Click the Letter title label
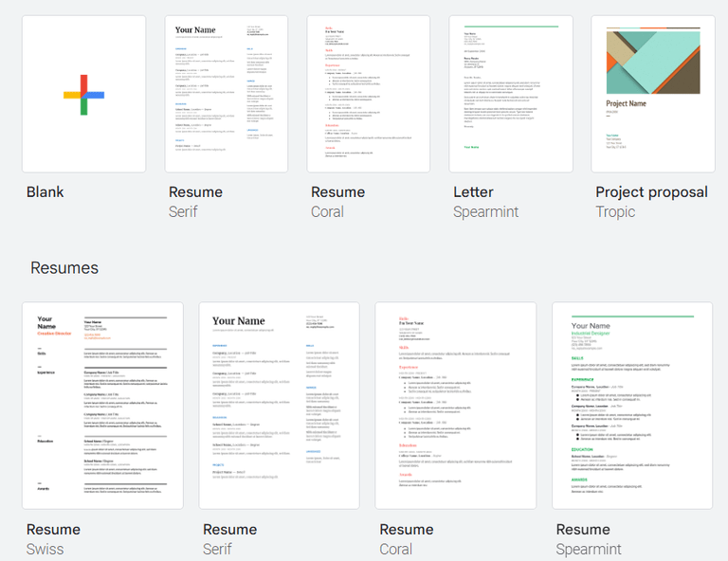Viewport: 728px width, 561px height. point(473,192)
